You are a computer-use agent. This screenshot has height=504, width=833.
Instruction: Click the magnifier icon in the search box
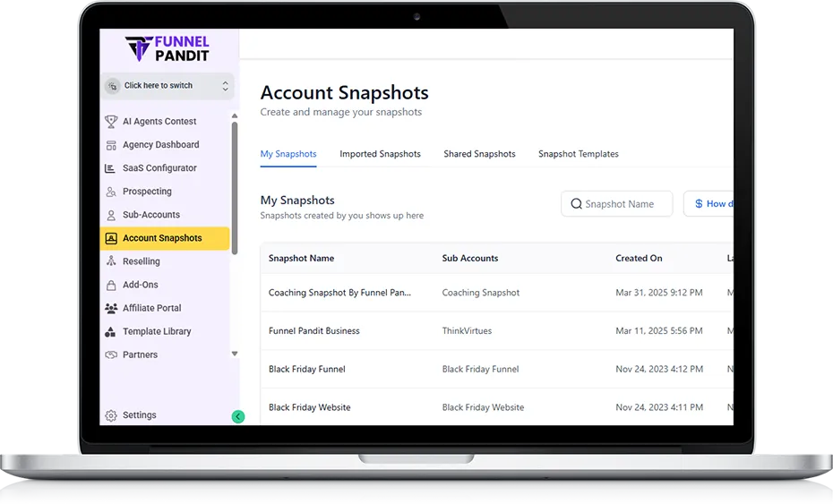tap(576, 204)
